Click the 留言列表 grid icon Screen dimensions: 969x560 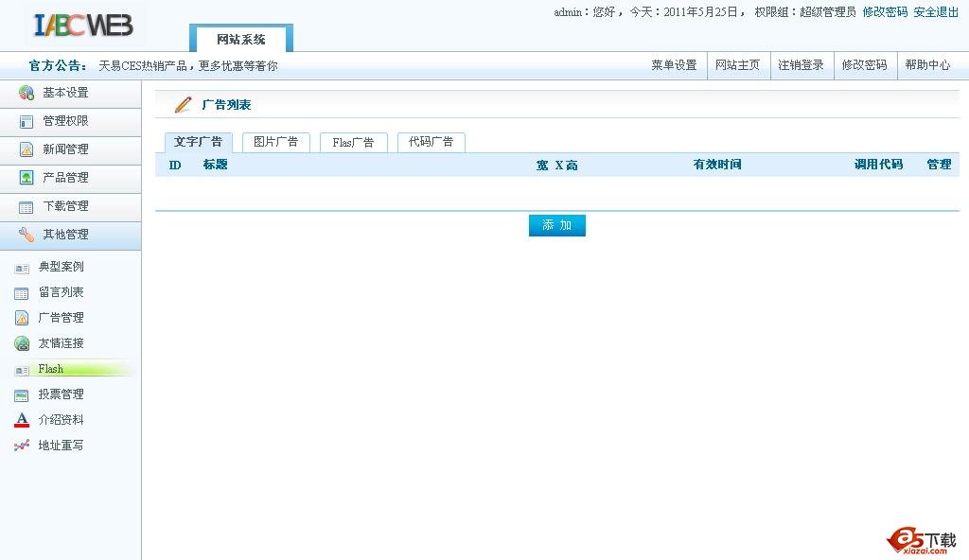pos(22,293)
